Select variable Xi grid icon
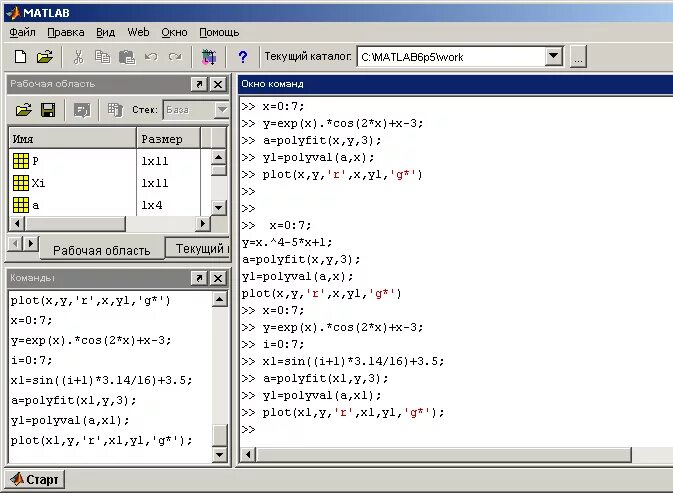The width and height of the screenshot is (673, 493). point(21,183)
